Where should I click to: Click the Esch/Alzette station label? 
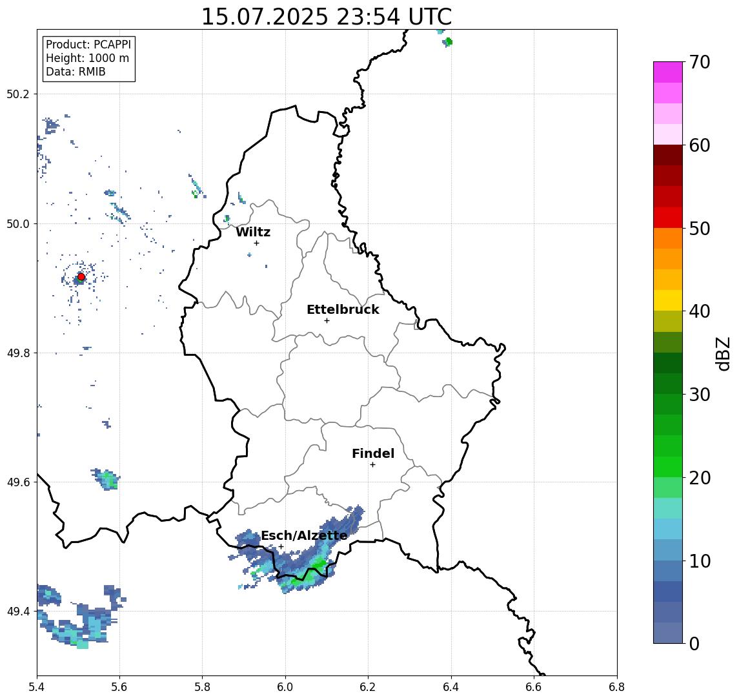click(304, 536)
